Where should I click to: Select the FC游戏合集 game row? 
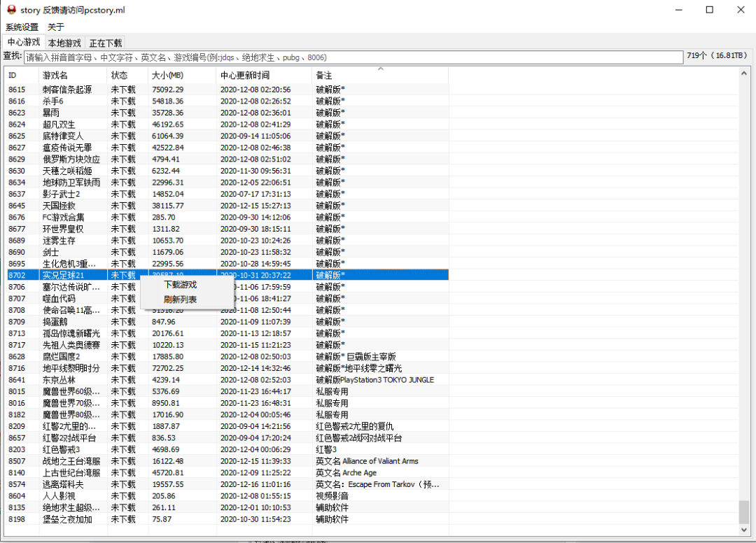(x=227, y=217)
